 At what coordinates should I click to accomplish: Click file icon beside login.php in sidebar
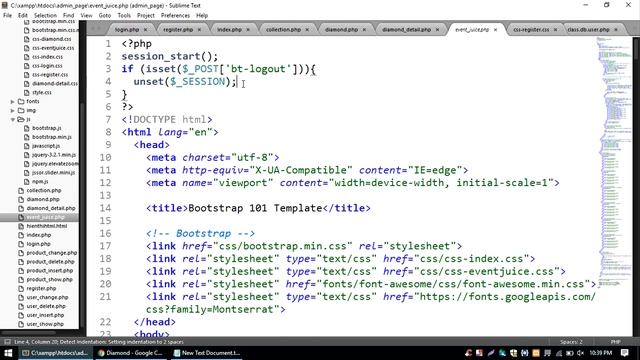click(21, 244)
